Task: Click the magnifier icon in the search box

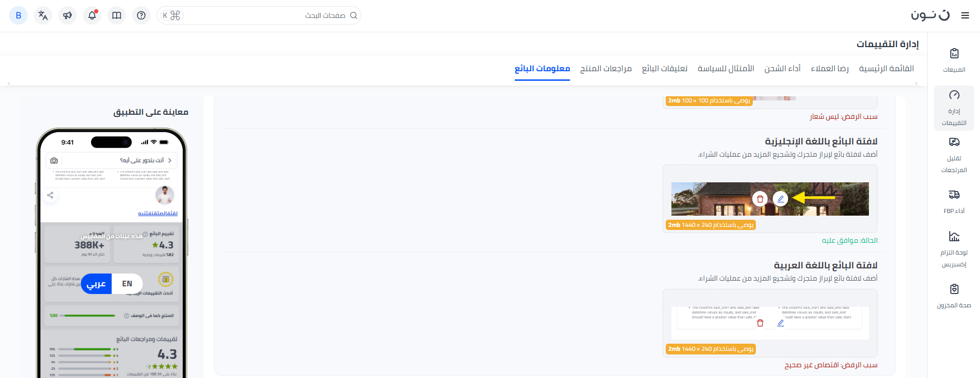Action: tap(354, 15)
